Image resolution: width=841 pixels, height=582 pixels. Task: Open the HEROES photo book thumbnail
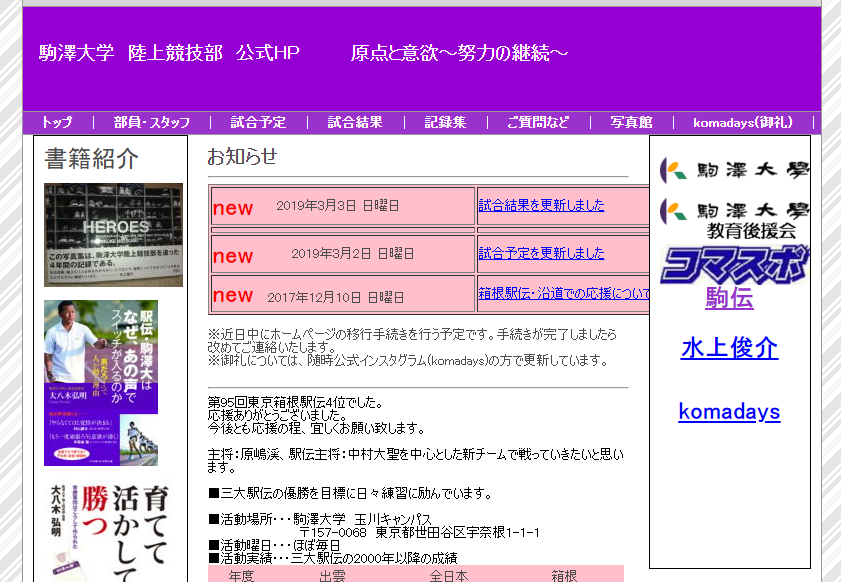click(113, 235)
